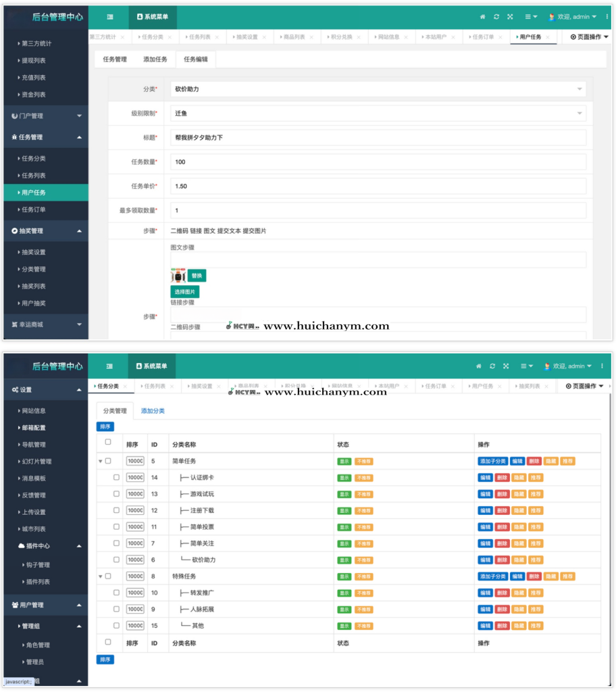Click the scales icon next to 幸运商城

coord(15,324)
